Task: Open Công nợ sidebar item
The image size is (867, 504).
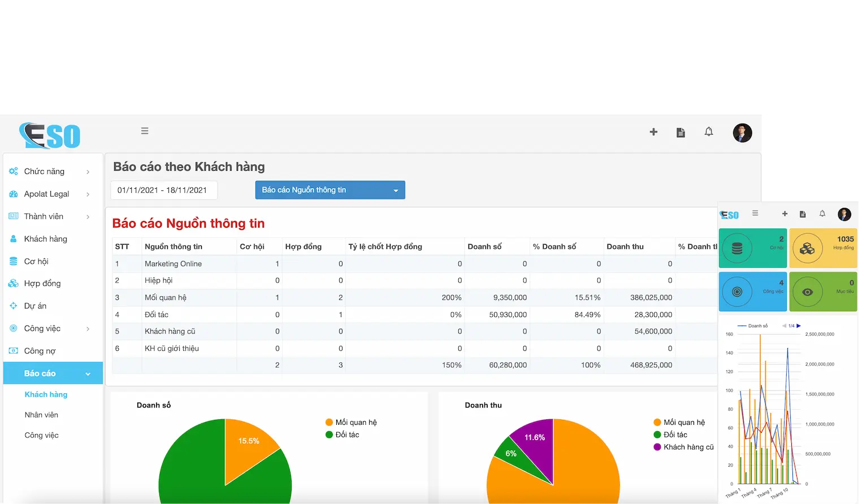Action: pos(40,351)
